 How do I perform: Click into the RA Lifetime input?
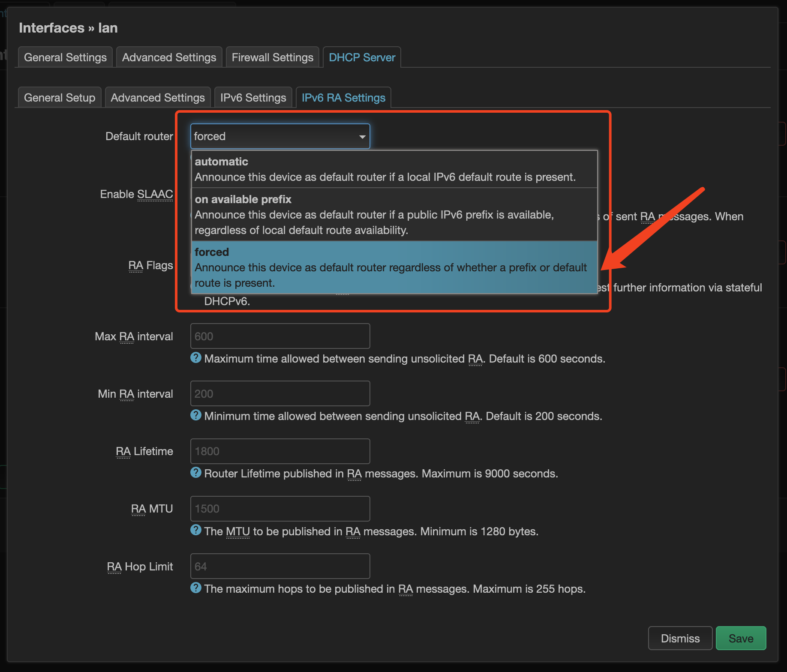click(x=280, y=451)
